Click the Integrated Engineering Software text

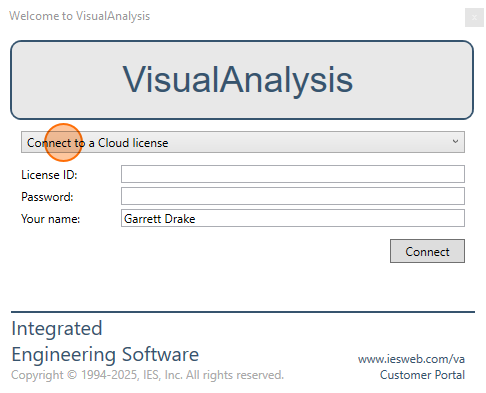(x=105, y=341)
